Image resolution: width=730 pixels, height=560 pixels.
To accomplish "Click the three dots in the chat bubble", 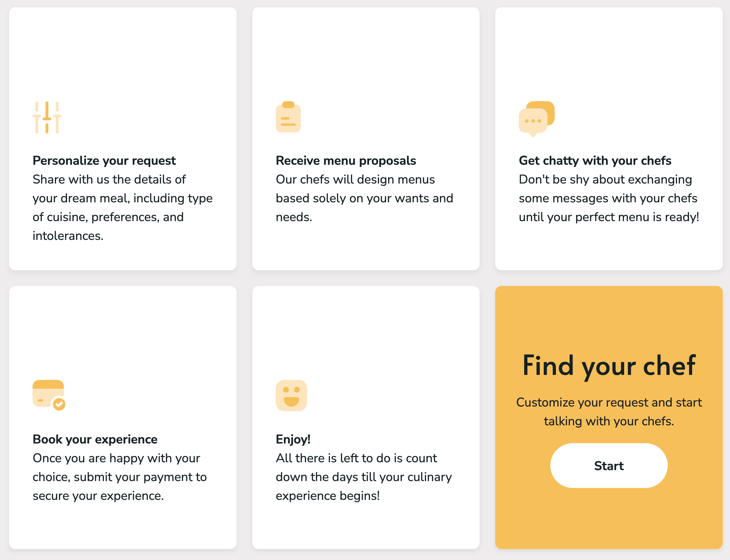I will point(533,121).
